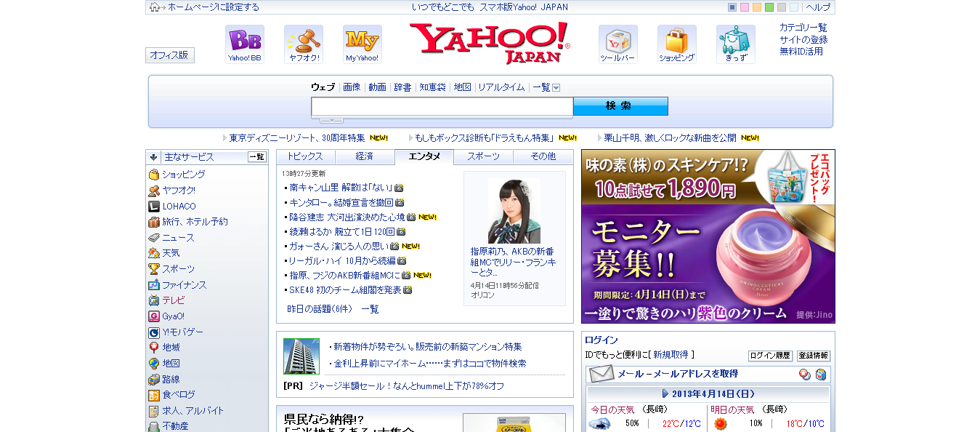Viewport: 980px width, 432px height.
Task: Open the 指原莉乃 news photo thumbnail
Action: pos(514,211)
